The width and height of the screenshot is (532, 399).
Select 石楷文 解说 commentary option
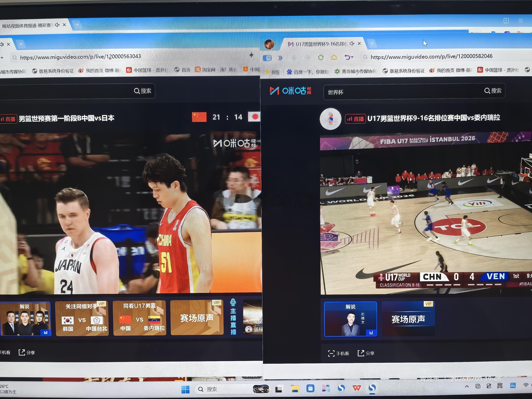click(350, 319)
